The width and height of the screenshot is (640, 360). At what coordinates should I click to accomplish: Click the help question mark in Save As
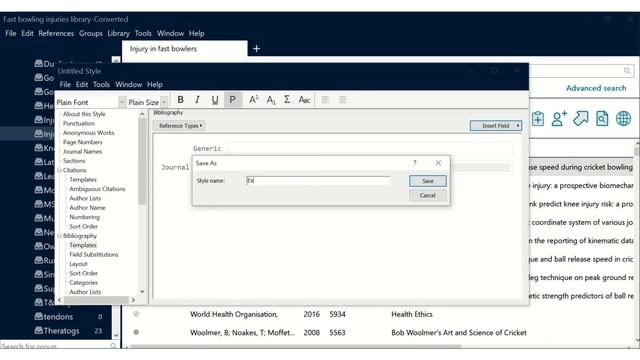click(415, 163)
